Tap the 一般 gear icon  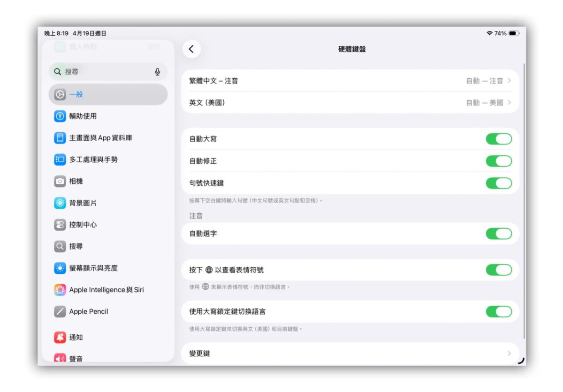60,94
